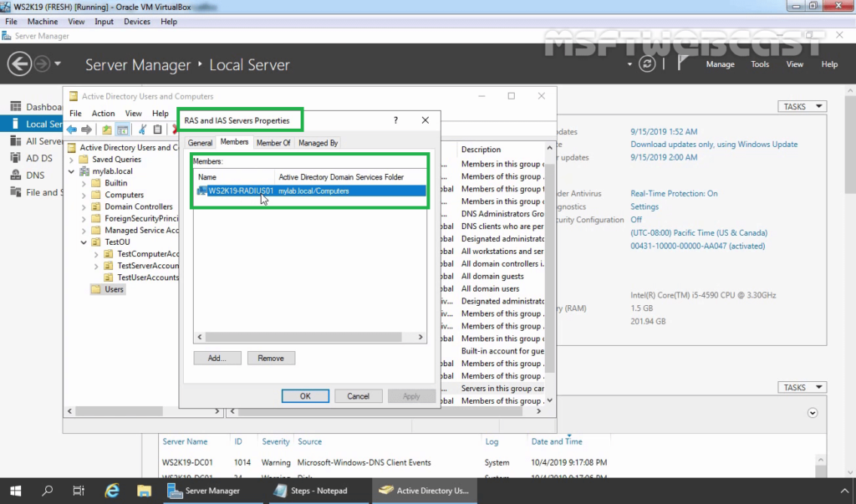Expand the Domain Controllers tree node

pyautogui.click(x=84, y=207)
